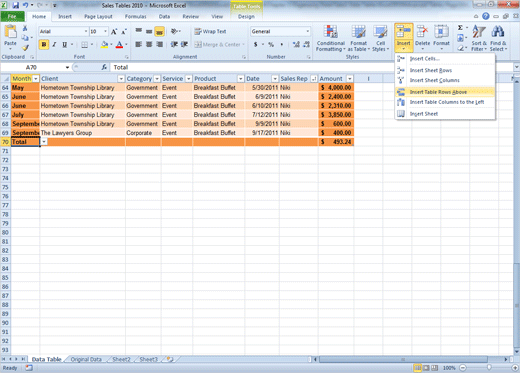Toggle Align Text Left
Image resolution: width=520 pixels, height=373 pixels.
pyautogui.click(x=139, y=44)
